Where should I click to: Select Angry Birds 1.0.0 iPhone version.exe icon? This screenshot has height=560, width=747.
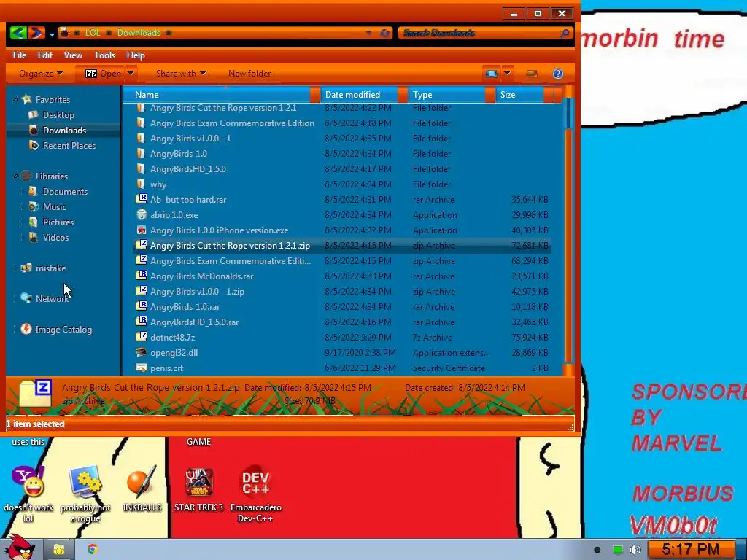(141, 230)
